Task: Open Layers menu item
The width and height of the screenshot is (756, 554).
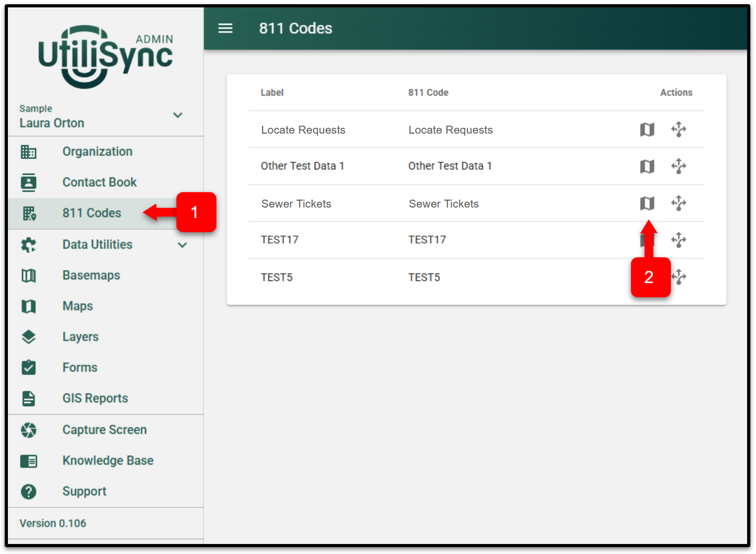Action: 80,337
